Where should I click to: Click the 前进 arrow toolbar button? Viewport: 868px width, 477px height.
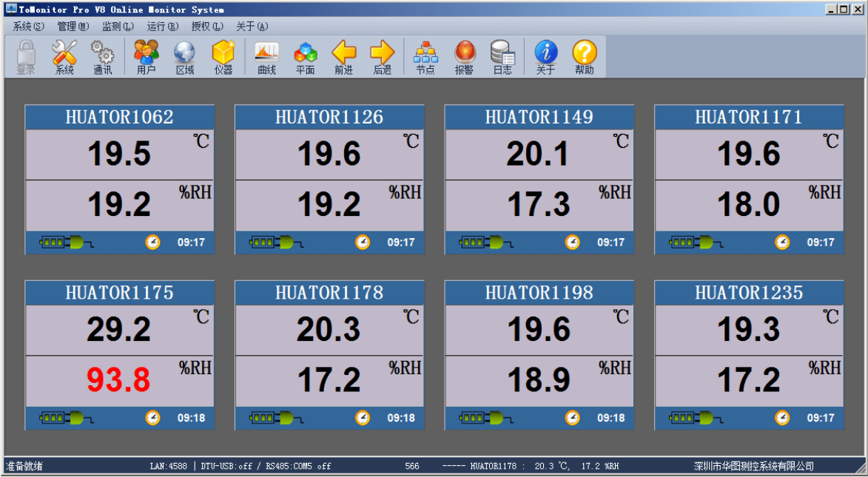point(343,56)
